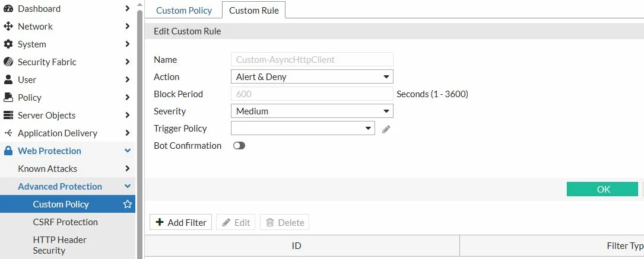The height and width of the screenshot is (259, 644).
Task: Toggle the Custom Policy favorite star
Action: 128,204
